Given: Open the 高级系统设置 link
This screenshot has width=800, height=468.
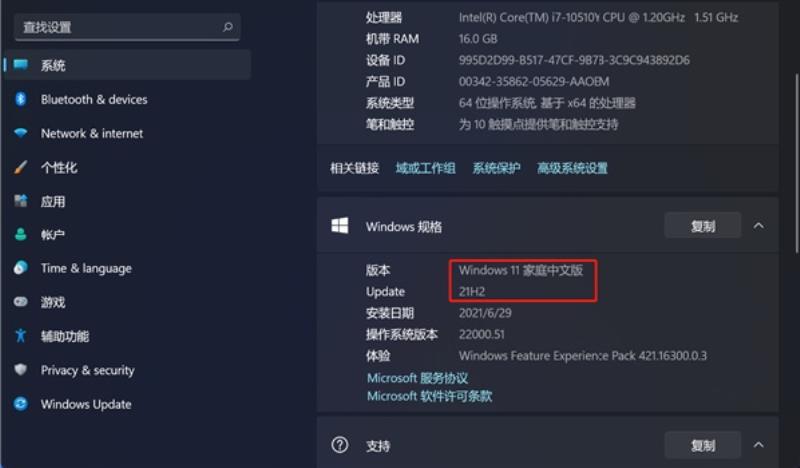Looking at the screenshot, I should [x=572, y=168].
